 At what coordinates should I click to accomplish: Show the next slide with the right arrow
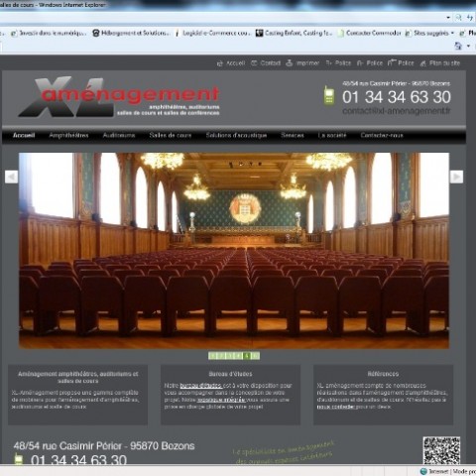tap(456, 177)
